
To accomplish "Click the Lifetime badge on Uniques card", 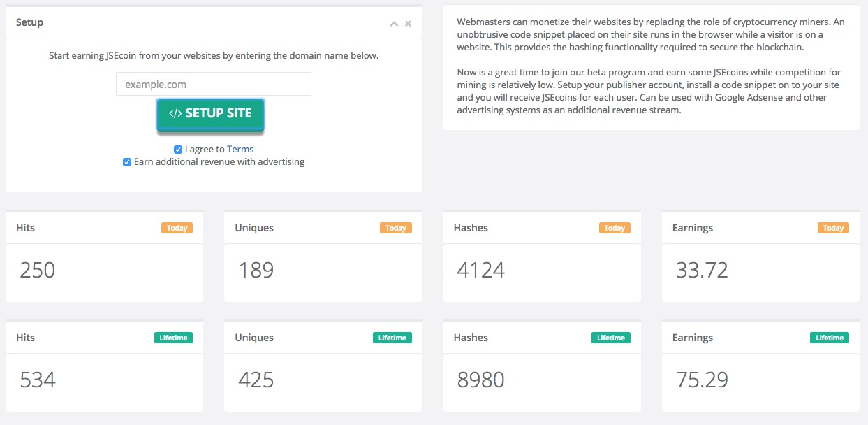I will 392,338.
